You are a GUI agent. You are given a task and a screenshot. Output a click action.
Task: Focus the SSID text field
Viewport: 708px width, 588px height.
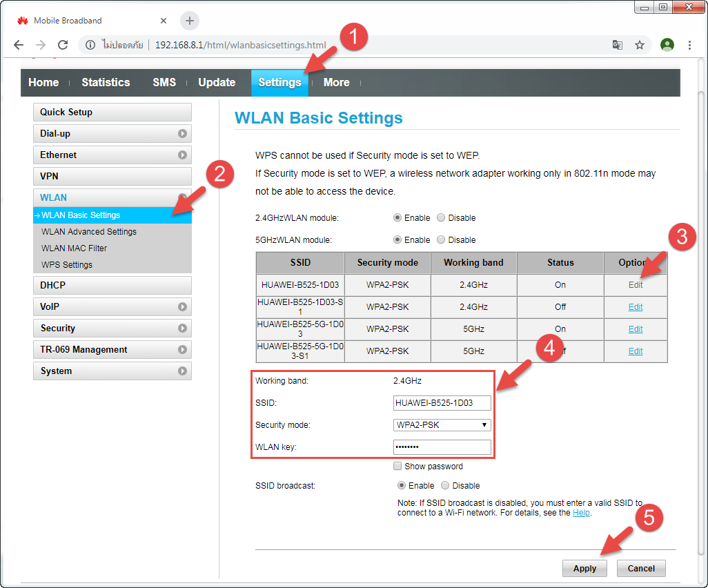442,403
